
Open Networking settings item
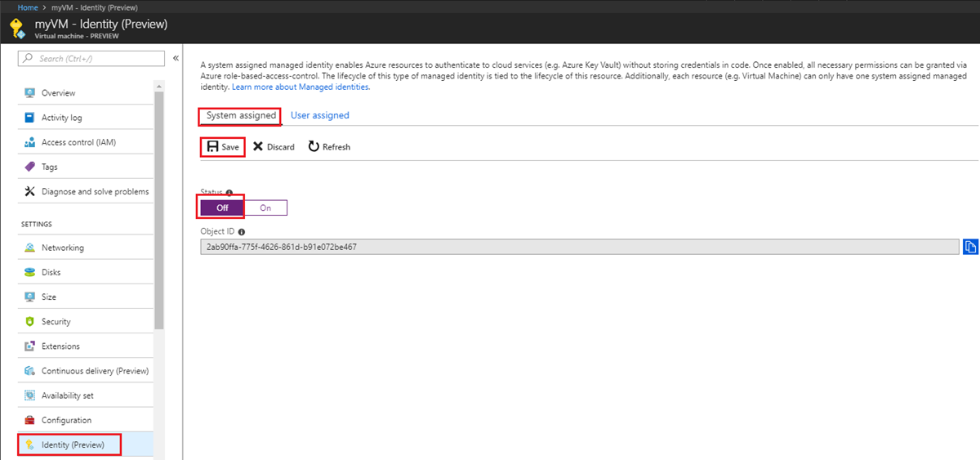coord(86,248)
